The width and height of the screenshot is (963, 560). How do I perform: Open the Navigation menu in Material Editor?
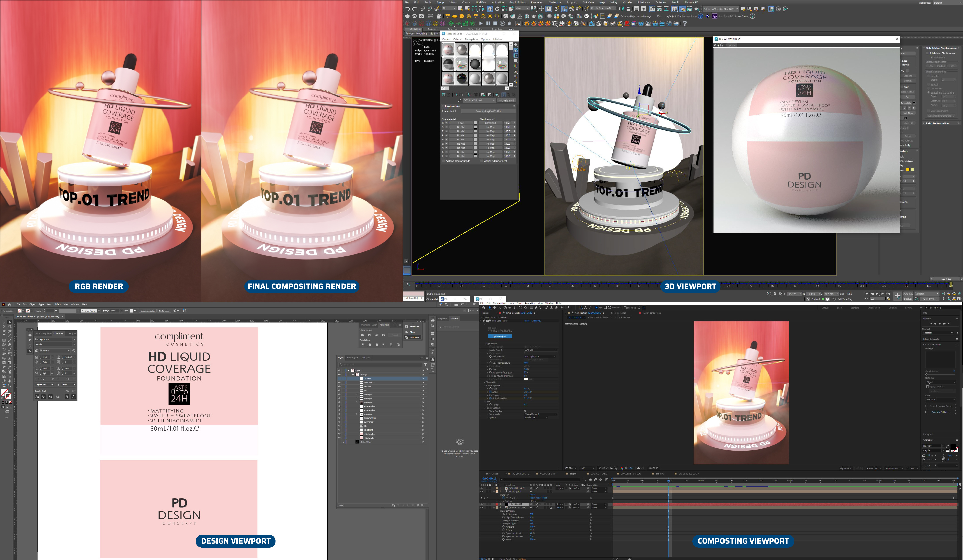[471, 39]
